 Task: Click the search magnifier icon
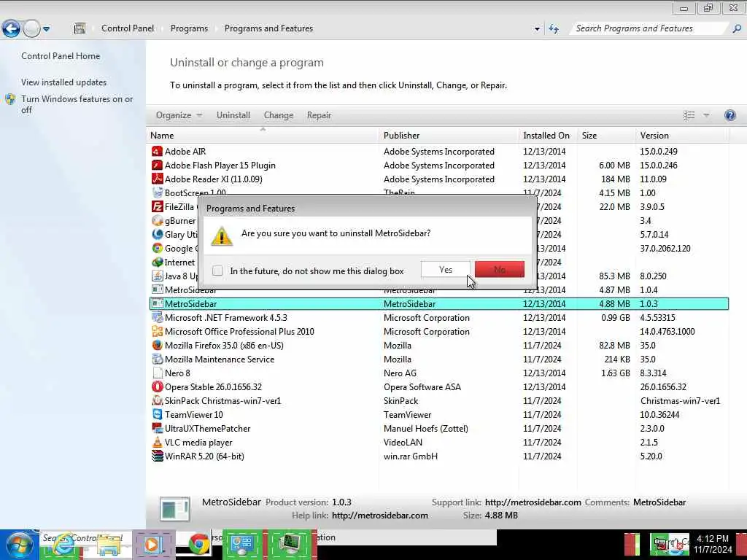[737, 28]
